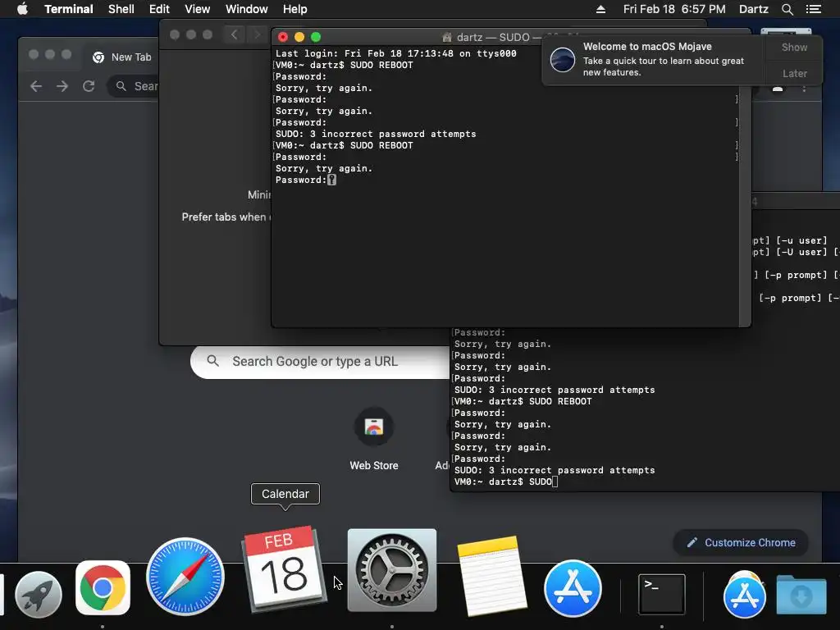Open the Edit menu
The height and width of the screenshot is (630, 840).
tap(159, 9)
